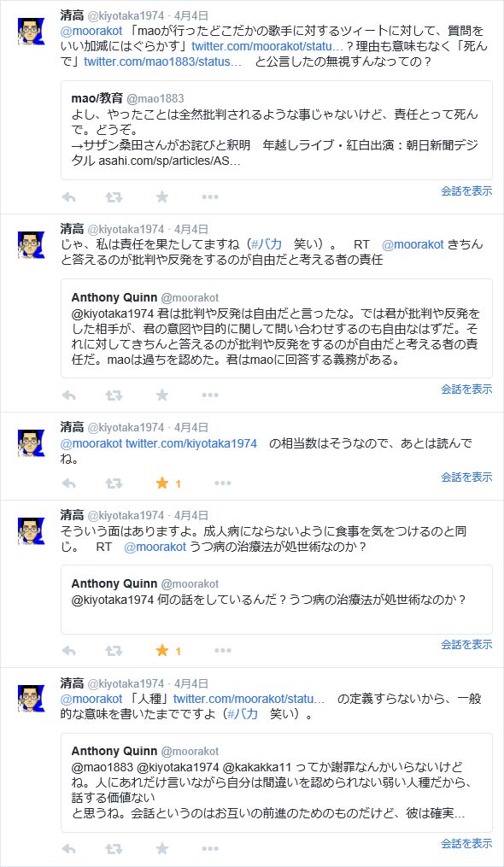
Task: Reply to the first tweet about mao's singer tweet
Action: pos(68,196)
